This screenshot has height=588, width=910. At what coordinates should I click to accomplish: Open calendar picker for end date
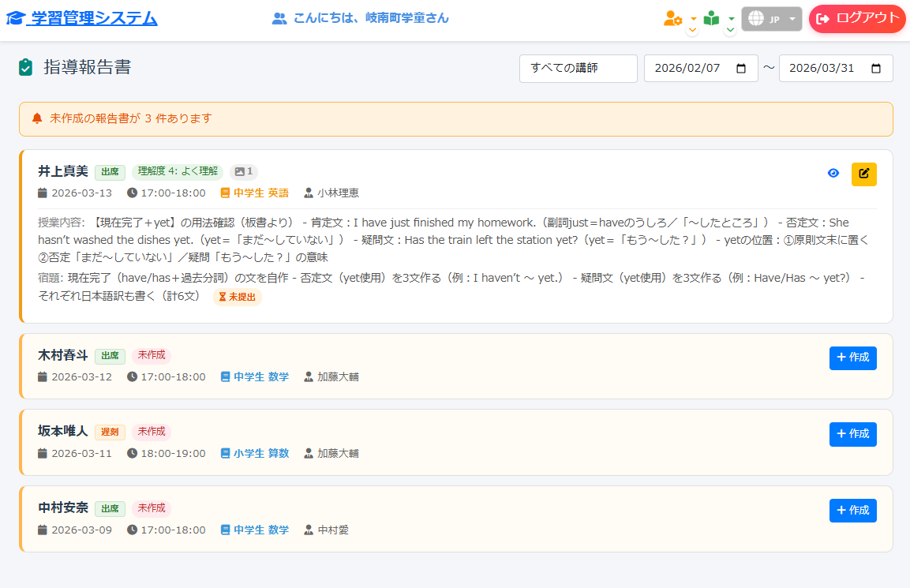click(876, 69)
